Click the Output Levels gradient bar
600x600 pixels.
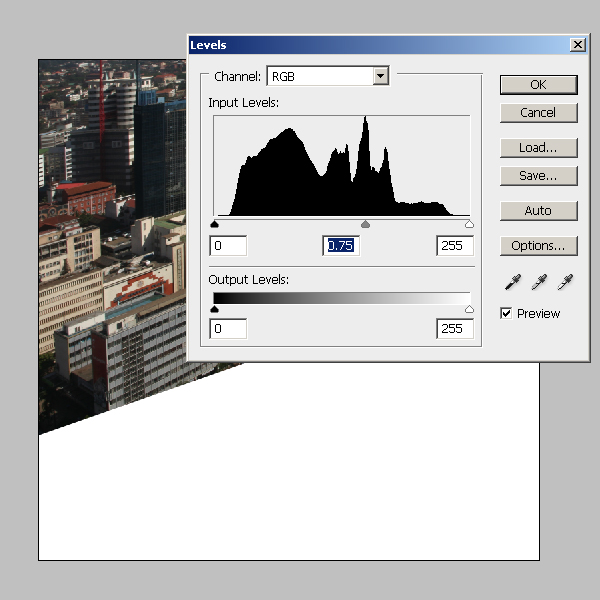[x=342, y=298]
